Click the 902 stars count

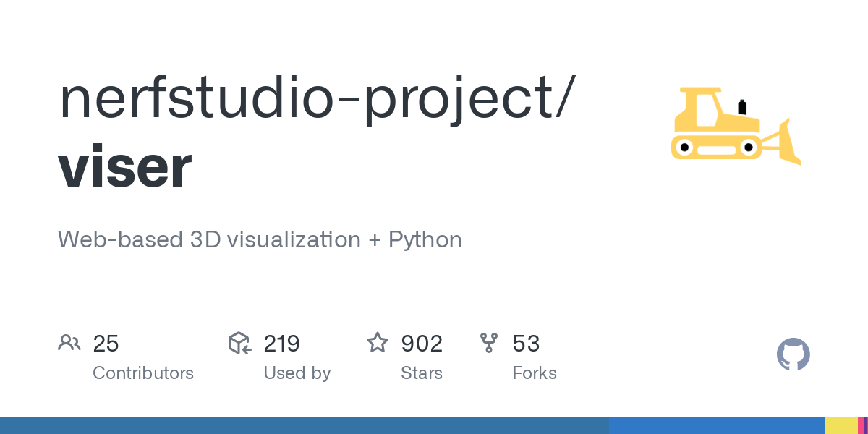tap(422, 344)
